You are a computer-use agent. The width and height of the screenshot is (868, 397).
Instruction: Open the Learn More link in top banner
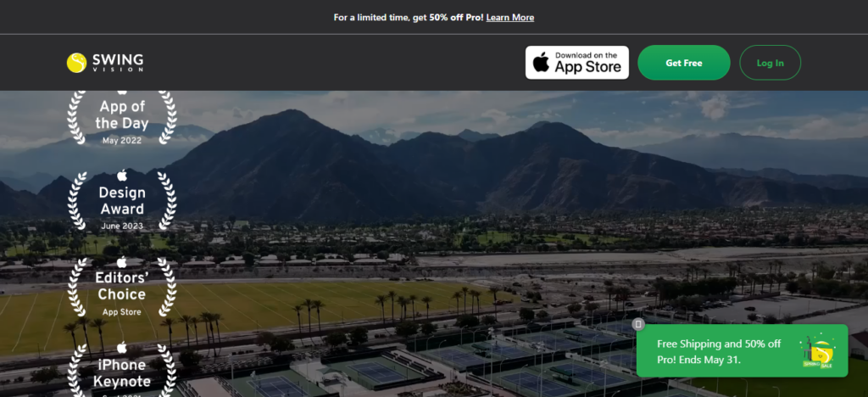click(509, 17)
